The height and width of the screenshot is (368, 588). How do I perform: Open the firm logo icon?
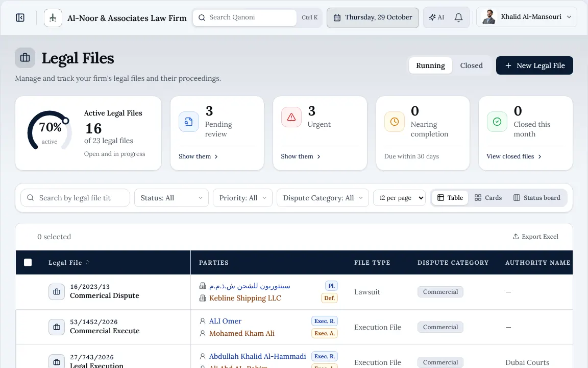click(53, 18)
